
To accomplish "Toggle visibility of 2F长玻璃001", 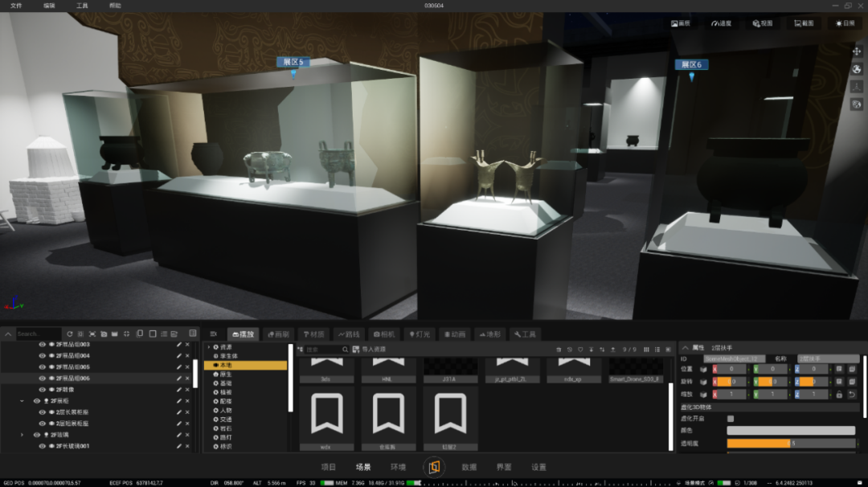I will point(42,446).
